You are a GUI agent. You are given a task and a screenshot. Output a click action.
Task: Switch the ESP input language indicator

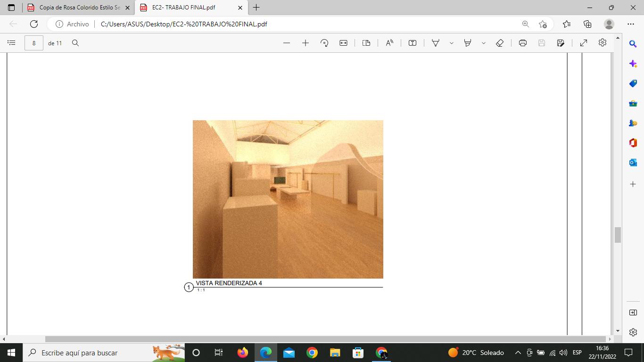click(577, 353)
